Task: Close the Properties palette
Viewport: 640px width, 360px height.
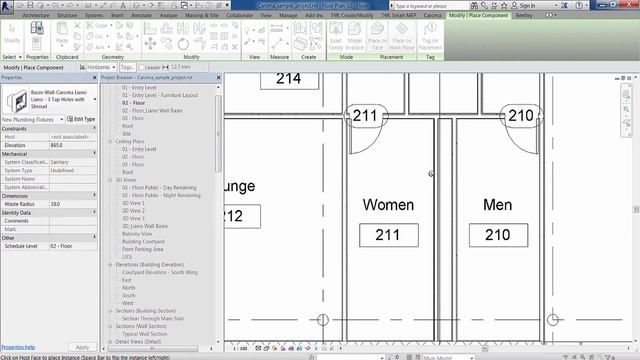Action: pyautogui.click(x=95, y=78)
